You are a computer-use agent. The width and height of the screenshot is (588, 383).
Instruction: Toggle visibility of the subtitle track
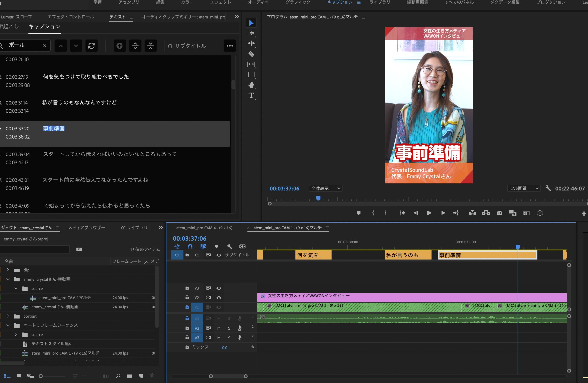coord(219,255)
